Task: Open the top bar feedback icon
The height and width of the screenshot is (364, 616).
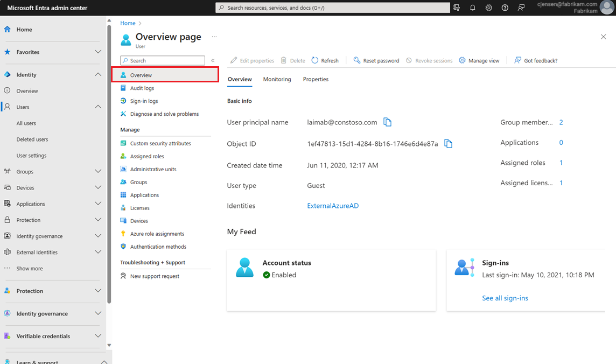Action: tap(521, 8)
